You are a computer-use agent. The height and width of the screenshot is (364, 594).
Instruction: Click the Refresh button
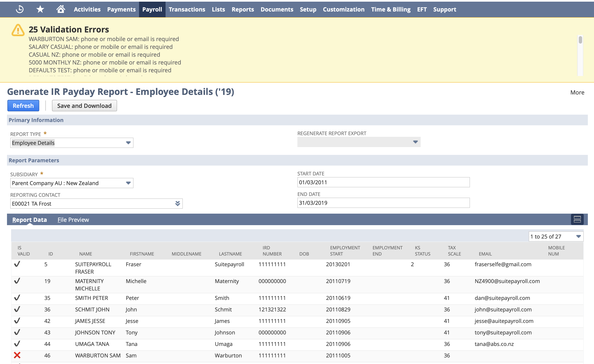(x=23, y=106)
